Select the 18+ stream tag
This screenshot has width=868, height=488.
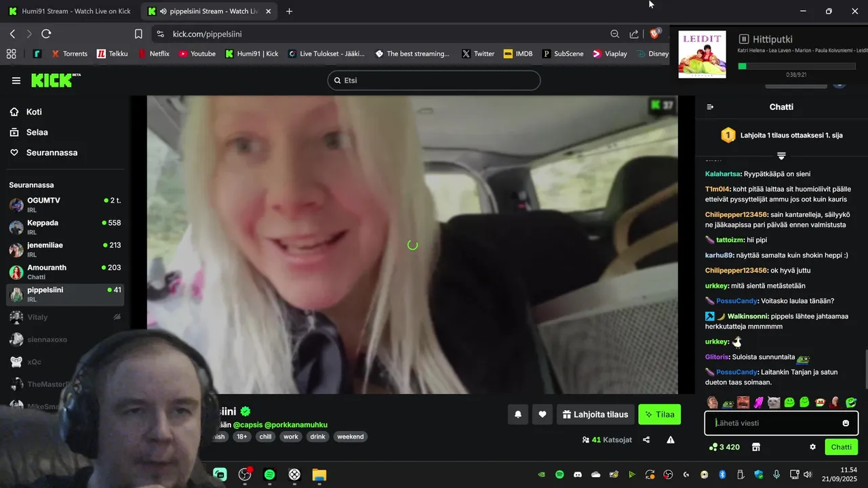(241, 436)
